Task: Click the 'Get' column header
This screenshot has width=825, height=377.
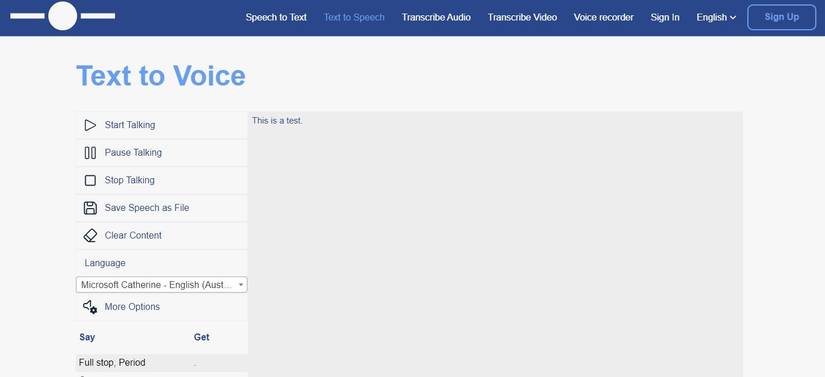Action: point(202,337)
